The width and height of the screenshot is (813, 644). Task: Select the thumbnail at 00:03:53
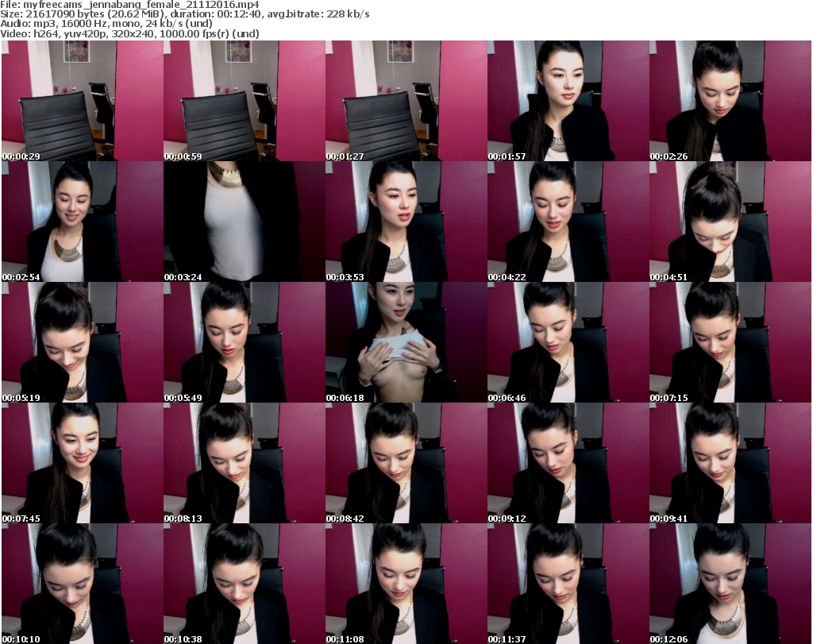coord(406,222)
